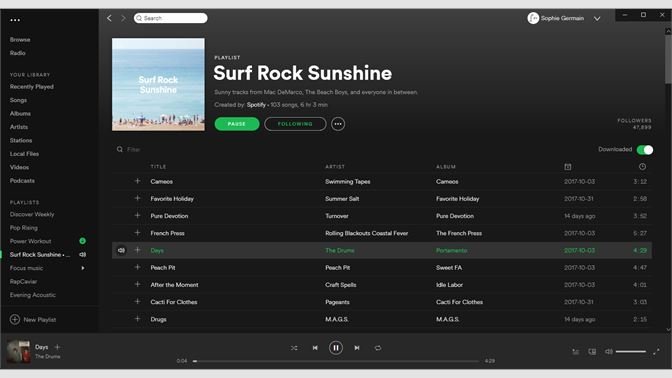This screenshot has height=378, width=672.
Task: Click speaker icon on the Days row
Action: coord(121,250)
